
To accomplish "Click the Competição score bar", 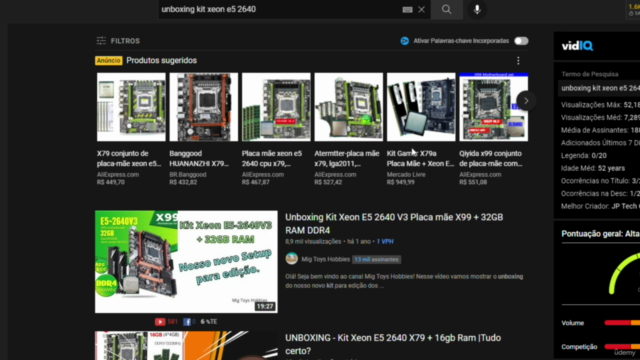I will [x=622, y=347].
